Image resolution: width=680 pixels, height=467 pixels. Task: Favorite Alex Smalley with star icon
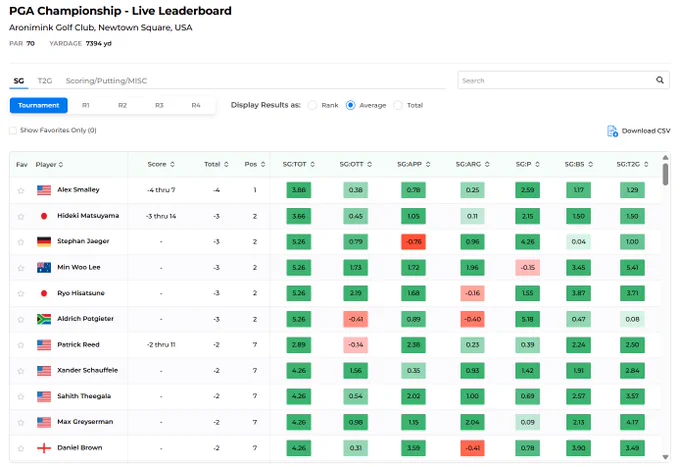20,190
